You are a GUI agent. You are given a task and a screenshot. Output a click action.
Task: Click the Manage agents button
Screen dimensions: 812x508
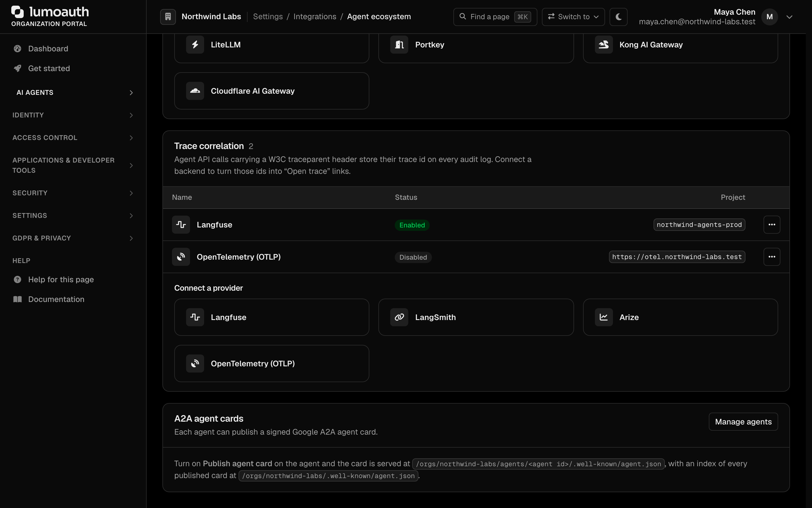(x=743, y=422)
